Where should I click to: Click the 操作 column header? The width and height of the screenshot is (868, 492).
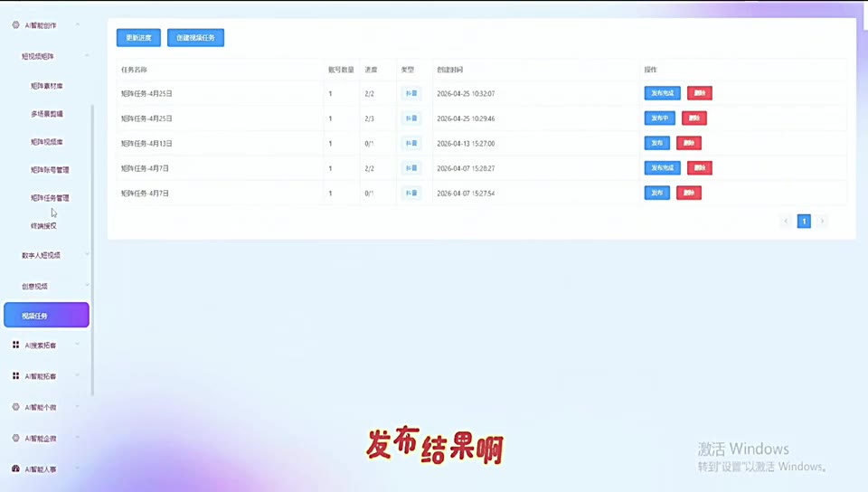(650, 70)
